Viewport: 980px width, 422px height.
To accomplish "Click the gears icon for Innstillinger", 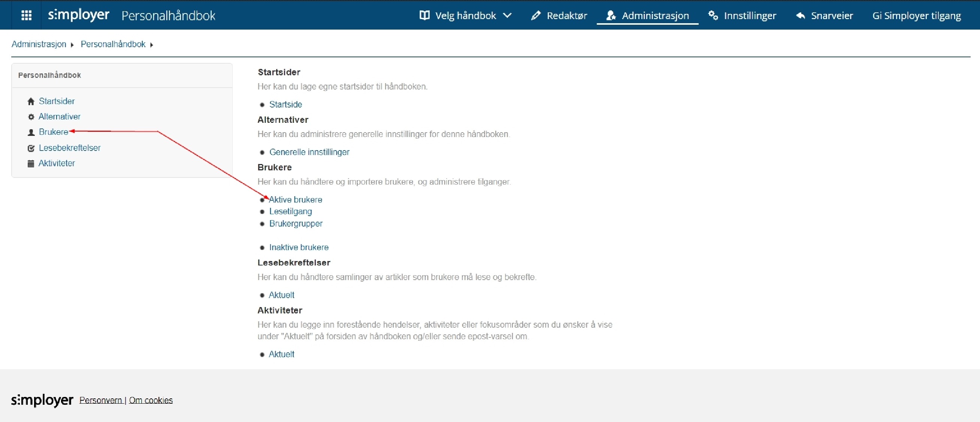I will (x=713, y=16).
